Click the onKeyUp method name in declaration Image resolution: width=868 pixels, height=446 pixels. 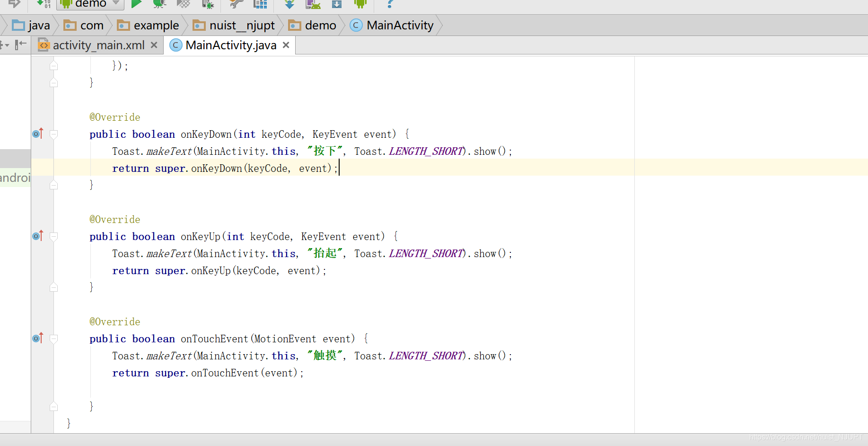201,237
